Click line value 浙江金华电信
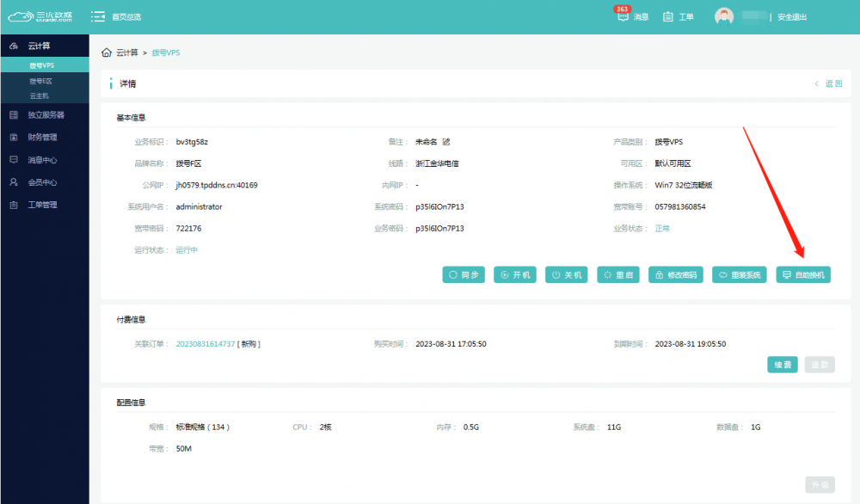This screenshot has width=860, height=504. (x=437, y=163)
